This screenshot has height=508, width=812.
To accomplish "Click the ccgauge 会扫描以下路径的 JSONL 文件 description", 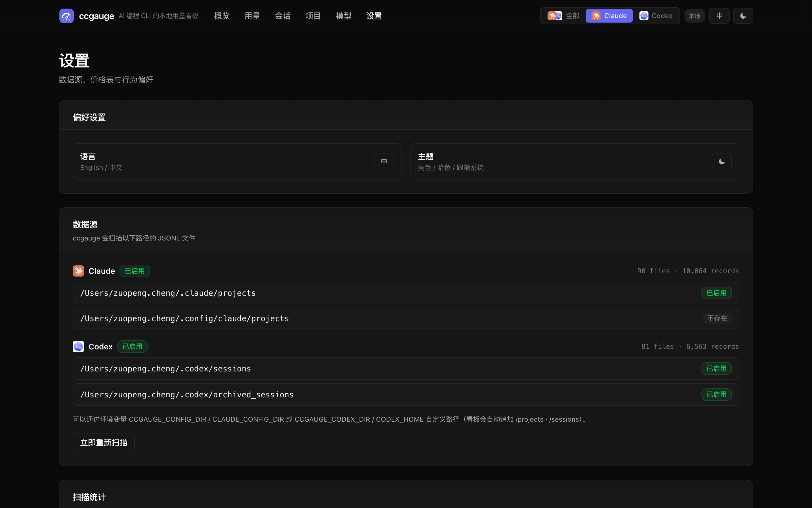I will pos(134,238).
